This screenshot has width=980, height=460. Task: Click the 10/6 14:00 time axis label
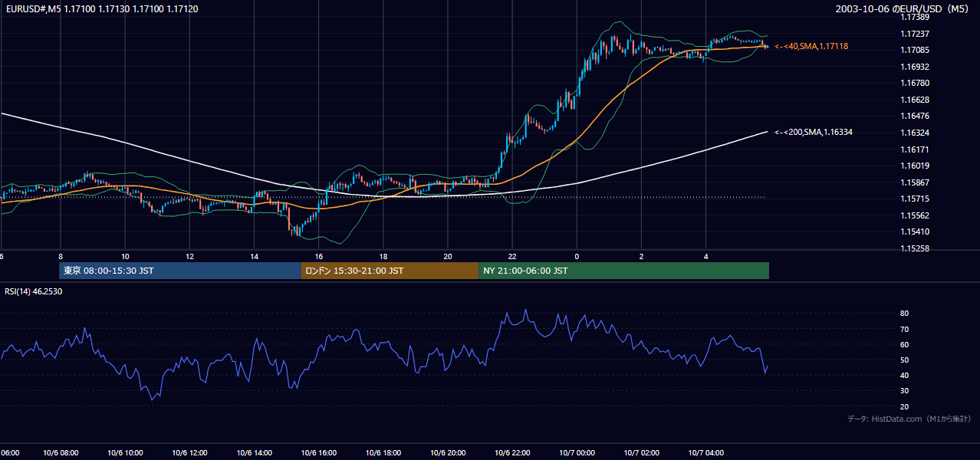coord(255,453)
